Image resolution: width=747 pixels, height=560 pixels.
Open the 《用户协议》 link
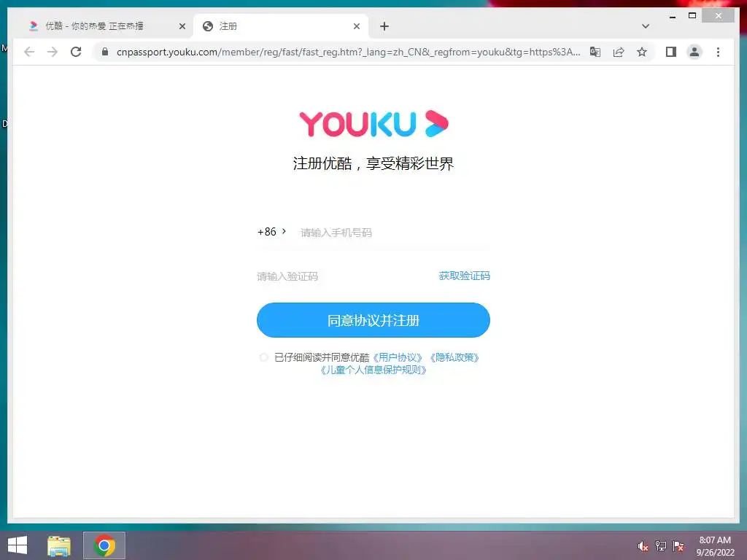point(398,357)
